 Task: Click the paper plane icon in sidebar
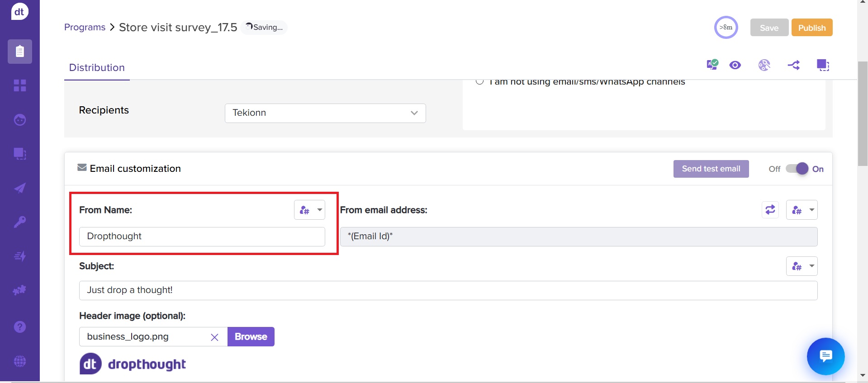(x=20, y=188)
